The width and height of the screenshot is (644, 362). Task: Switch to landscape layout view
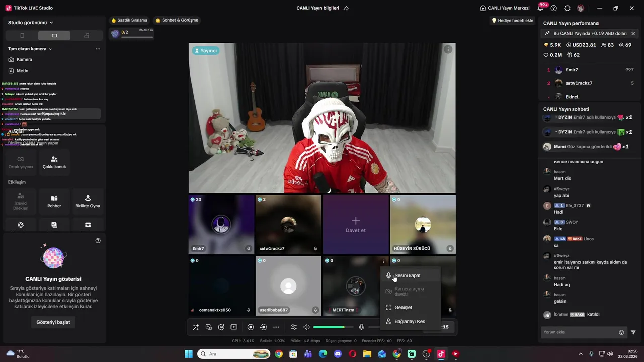point(54,36)
